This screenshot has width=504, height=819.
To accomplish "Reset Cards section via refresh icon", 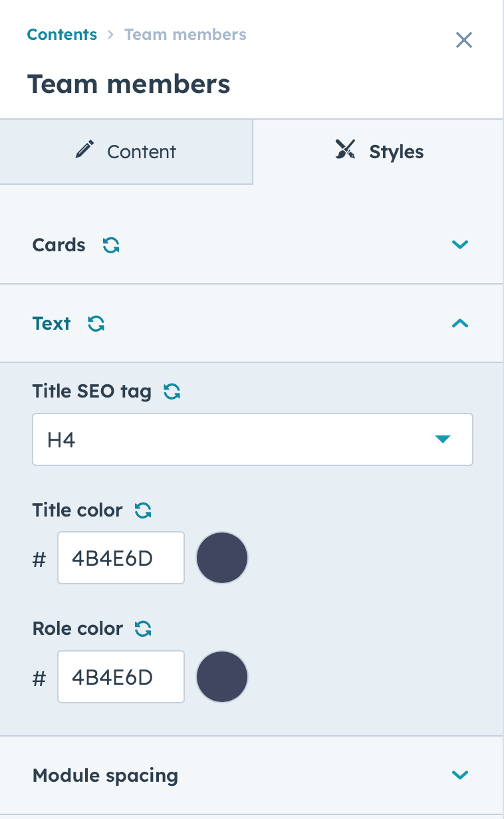I will click(111, 245).
